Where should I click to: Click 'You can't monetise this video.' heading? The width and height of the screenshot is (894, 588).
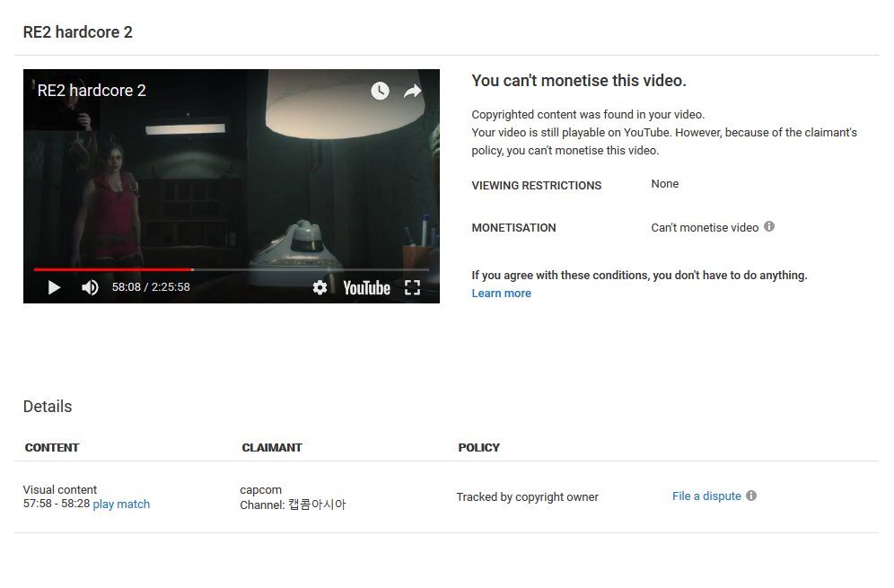click(579, 81)
